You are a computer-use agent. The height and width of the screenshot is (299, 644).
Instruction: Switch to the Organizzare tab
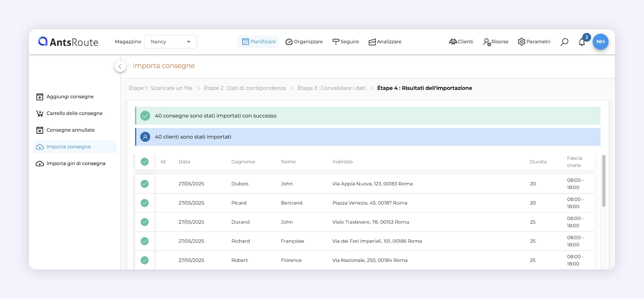click(x=304, y=42)
